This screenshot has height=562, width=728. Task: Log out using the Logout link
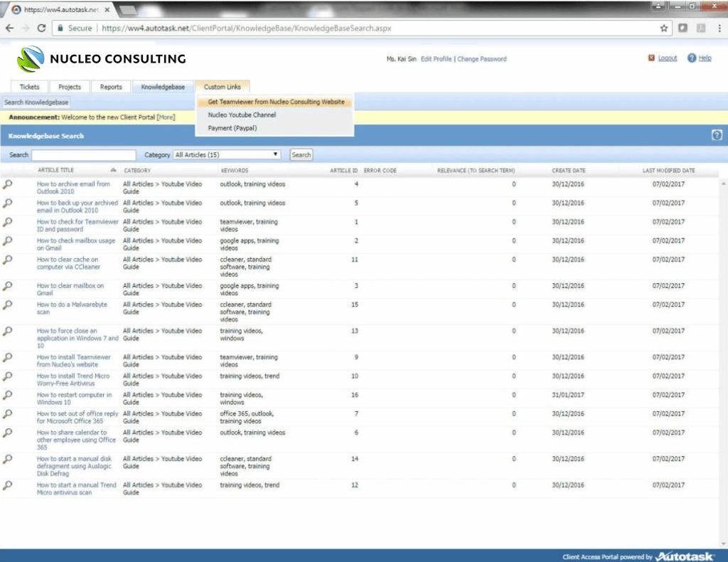667,58
